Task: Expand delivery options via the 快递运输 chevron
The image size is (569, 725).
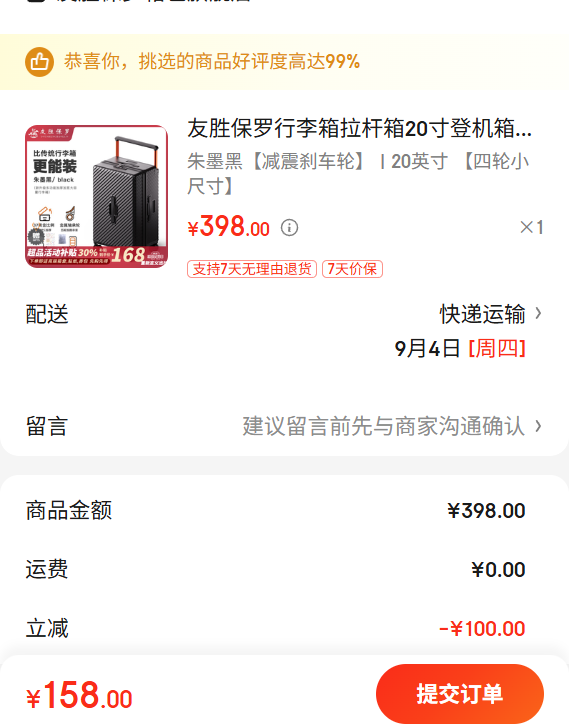Action: [538, 314]
